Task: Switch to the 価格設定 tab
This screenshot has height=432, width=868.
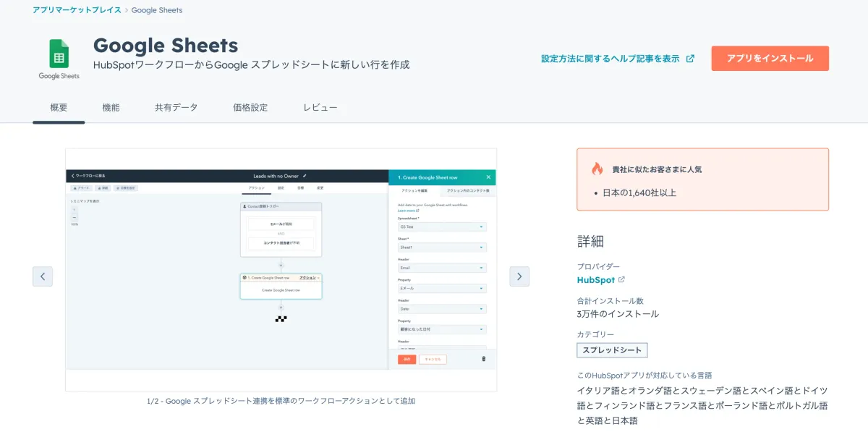Action: point(250,106)
